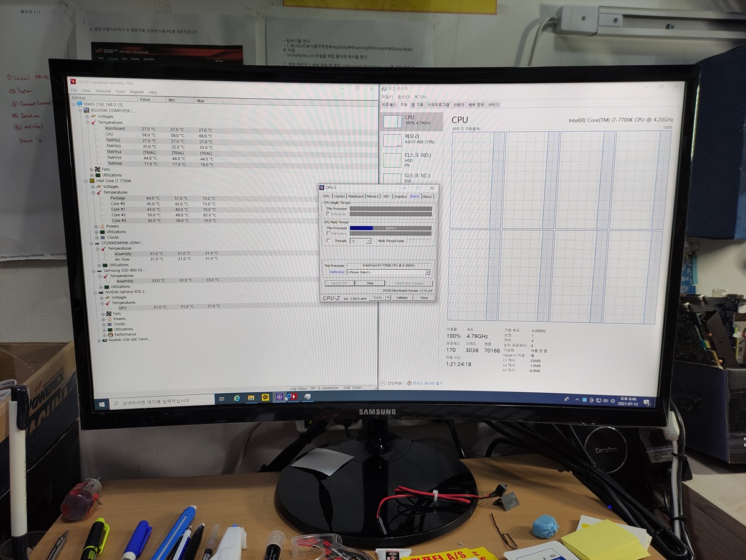Viewport: 746px width, 560px height.
Task: Click the Stop button in CPU-Z
Action: (370, 283)
